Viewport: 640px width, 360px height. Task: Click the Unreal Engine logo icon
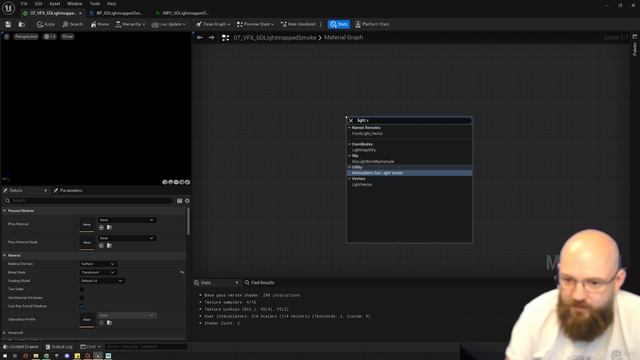point(8,8)
